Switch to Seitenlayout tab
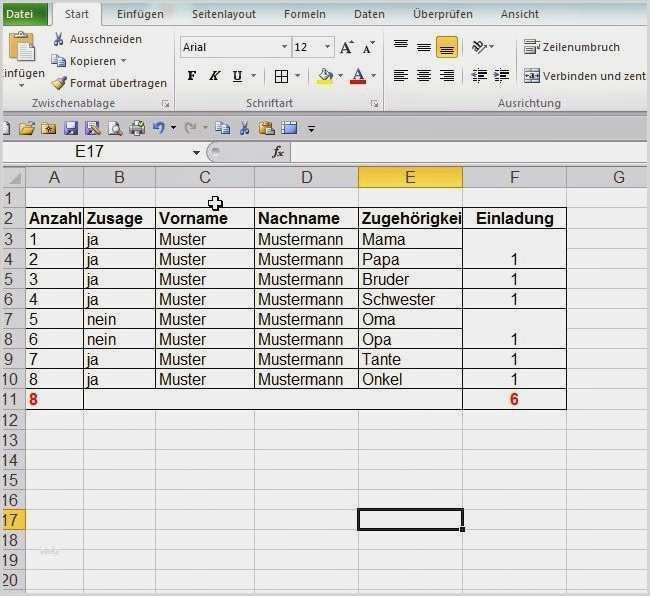The height and width of the screenshot is (596, 650). tap(224, 14)
